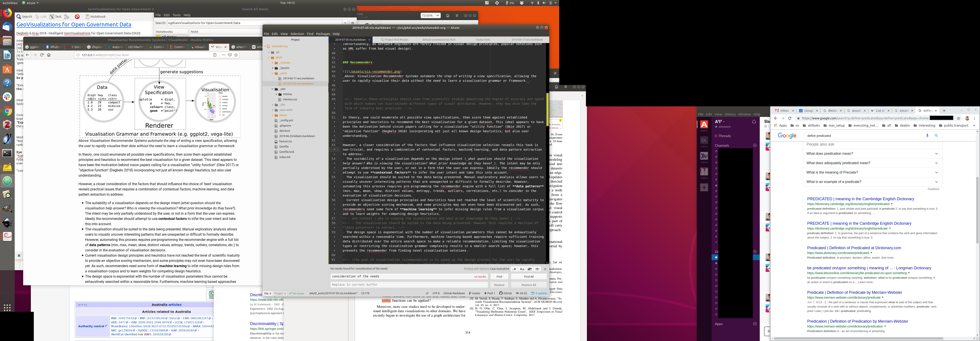This screenshot has width=980, height=341.
Task: Bookmark page with Chrome star icon
Action: click(958, 118)
